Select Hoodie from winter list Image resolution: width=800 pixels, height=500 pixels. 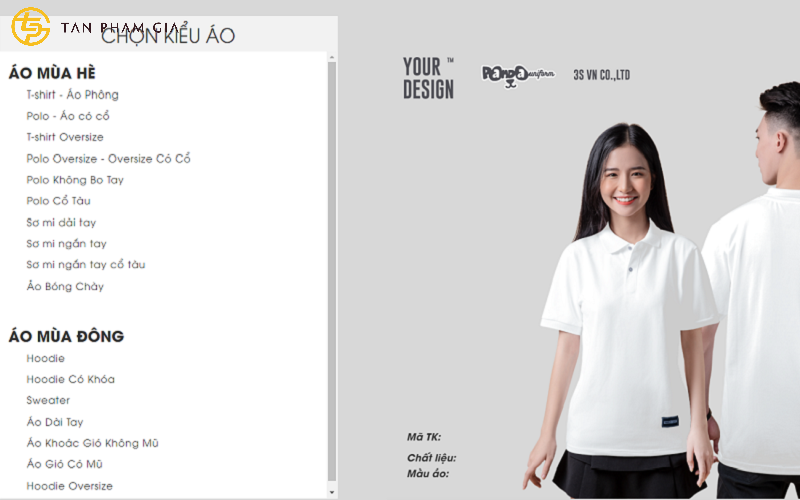click(46, 358)
